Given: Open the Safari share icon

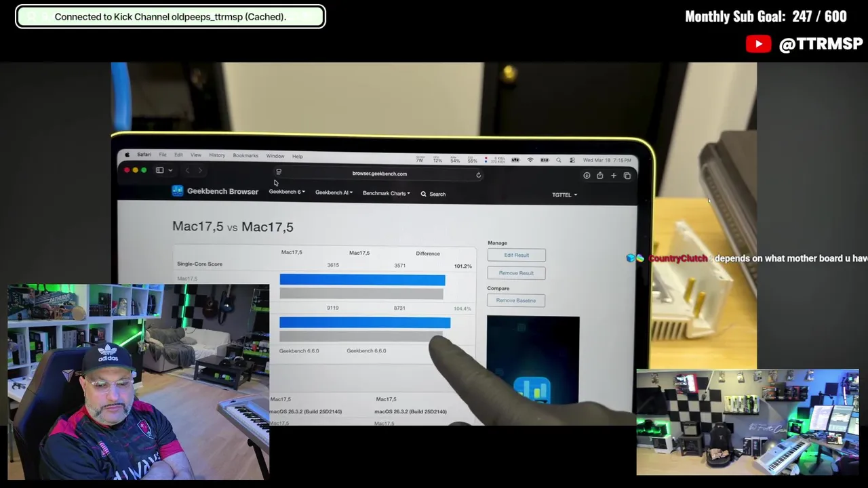Looking at the screenshot, I should 600,176.
